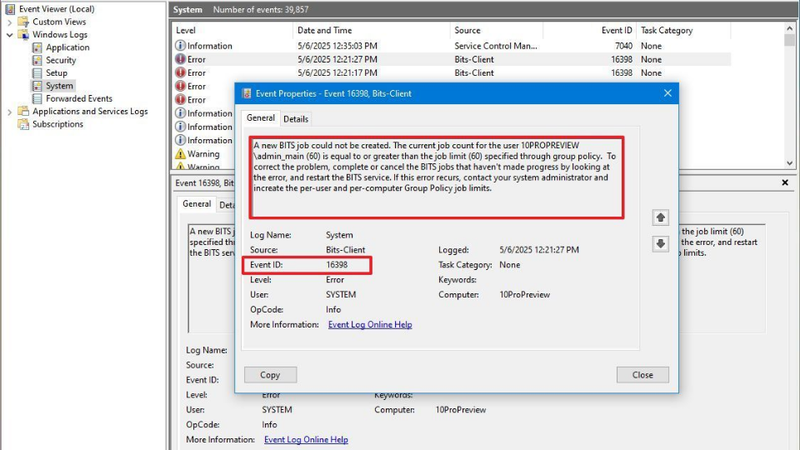Click the Event ID value 16398 in dialog
The width and height of the screenshot is (800, 450).
click(x=337, y=265)
